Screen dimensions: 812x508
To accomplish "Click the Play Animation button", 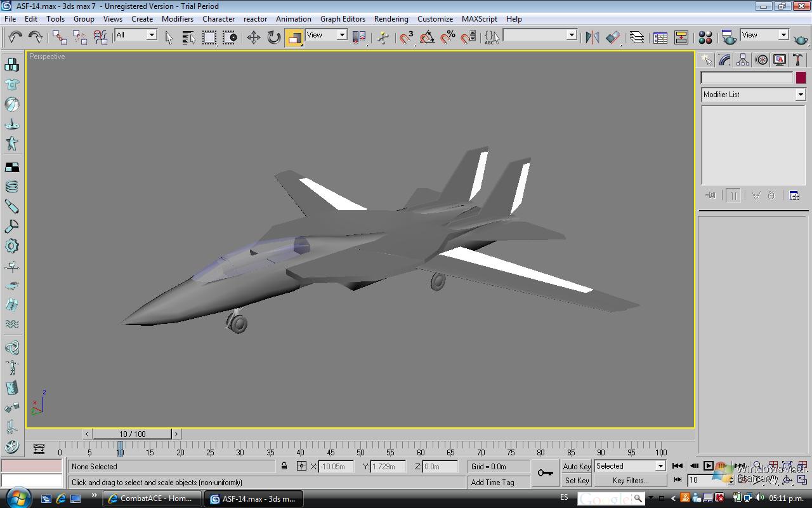I will (x=709, y=466).
